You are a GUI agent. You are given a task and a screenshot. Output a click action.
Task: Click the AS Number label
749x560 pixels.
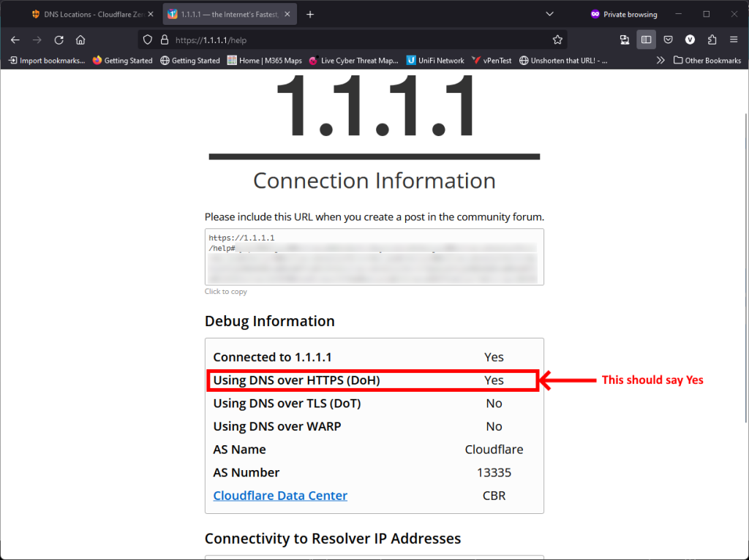click(246, 472)
